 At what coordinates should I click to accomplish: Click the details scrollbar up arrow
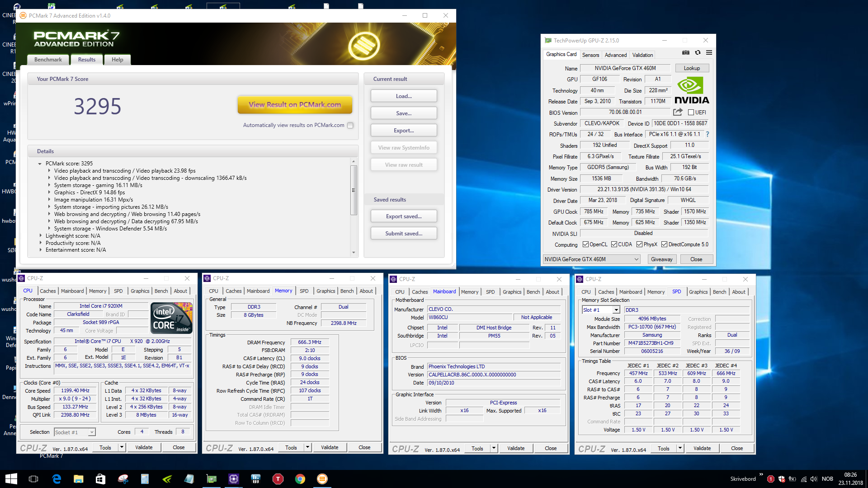coord(354,161)
